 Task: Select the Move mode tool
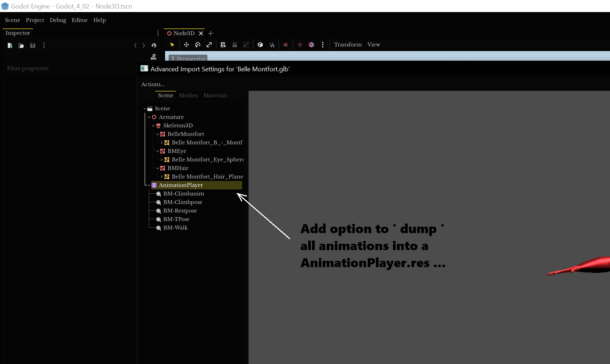(186, 45)
